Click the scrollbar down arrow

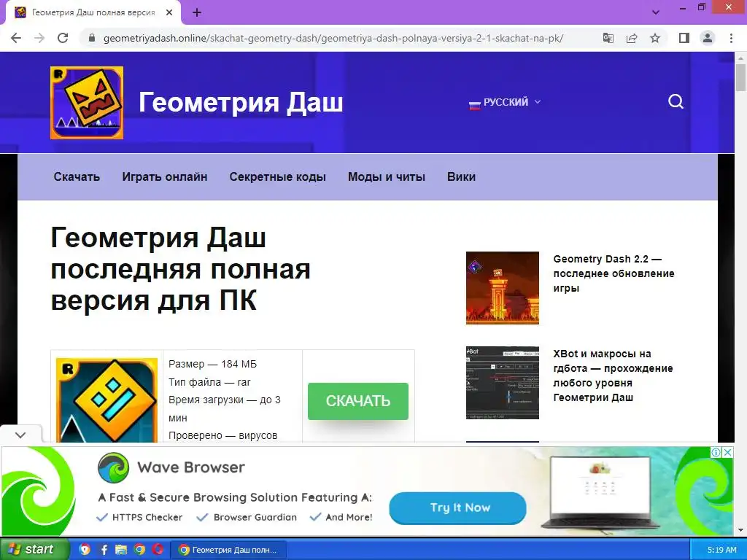[x=740, y=530]
